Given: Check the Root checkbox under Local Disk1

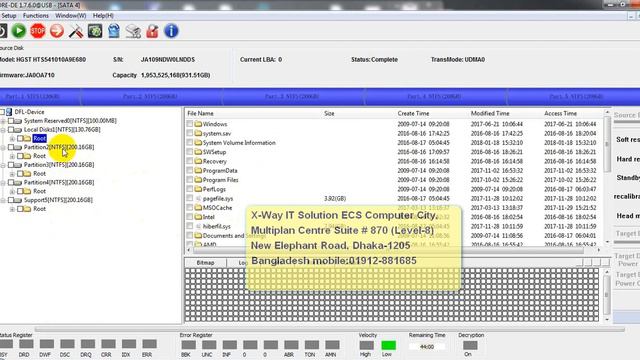Looking at the screenshot, I should 20,138.
